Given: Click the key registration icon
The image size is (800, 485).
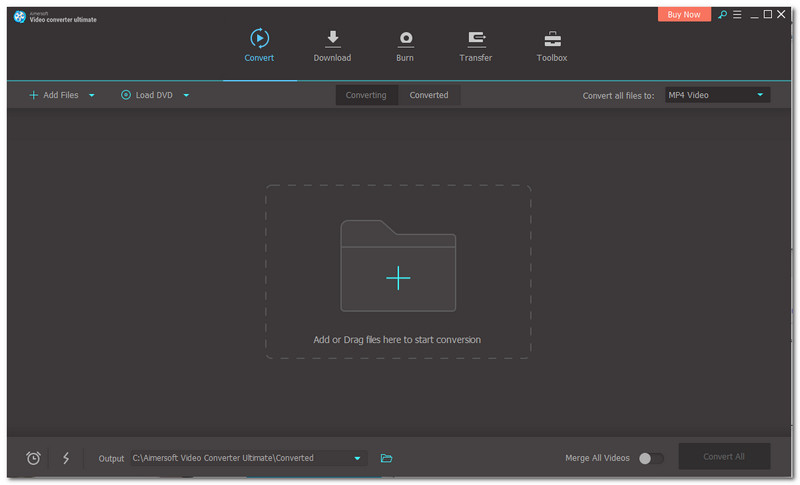Looking at the screenshot, I should pyautogui.click(x=723, y=15).
